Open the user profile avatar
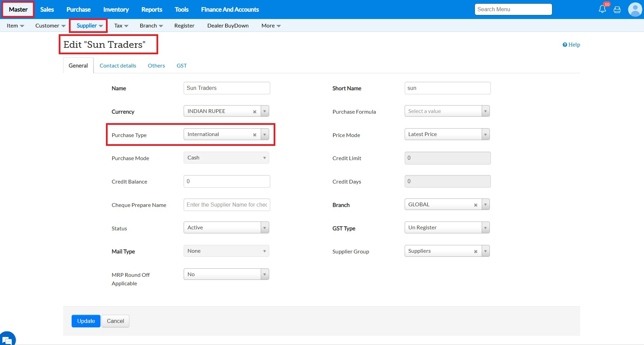The height and width of the screenshot is (345, 644). (634, 9)
